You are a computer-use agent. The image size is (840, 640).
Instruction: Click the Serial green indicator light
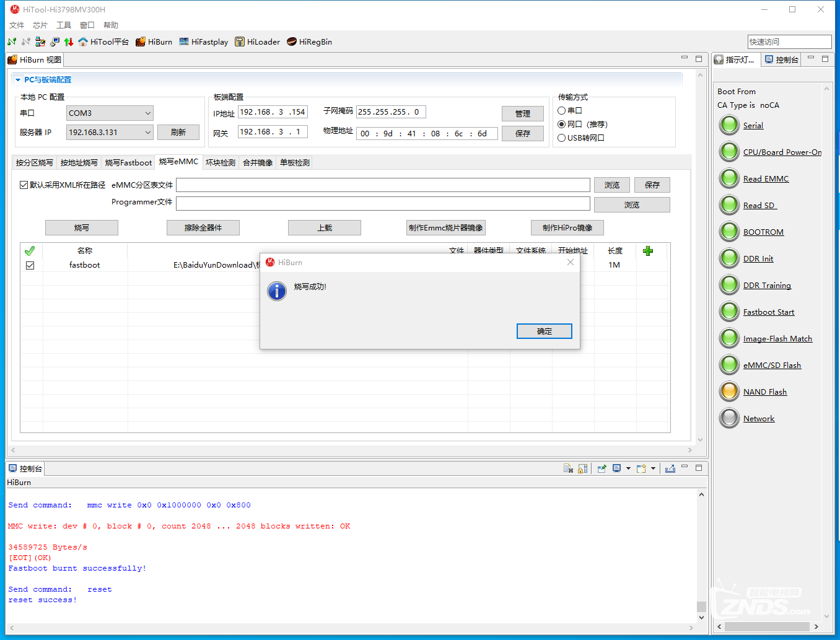tap(729, 125)
